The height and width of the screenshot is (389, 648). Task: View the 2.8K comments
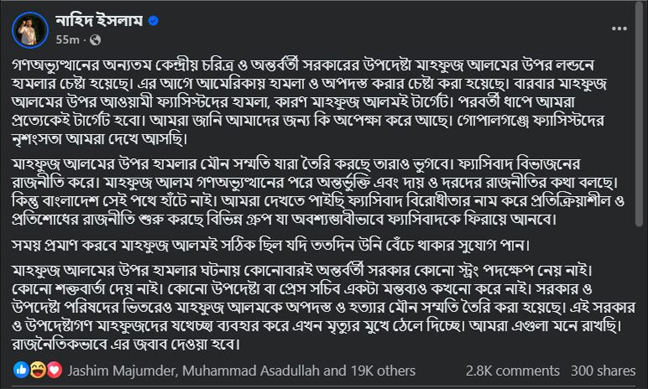pos(512,371)
